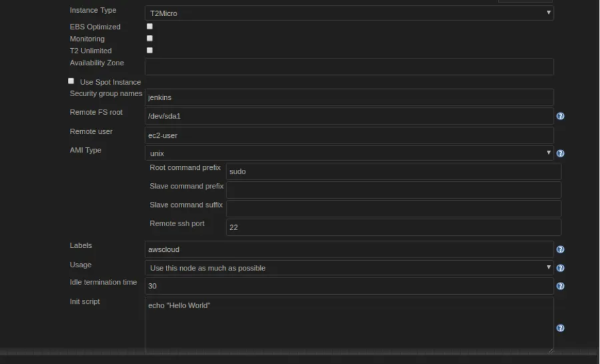
Task: Click the Availability Zone text field
Action: pyautogui.click(x=349, y=67)
